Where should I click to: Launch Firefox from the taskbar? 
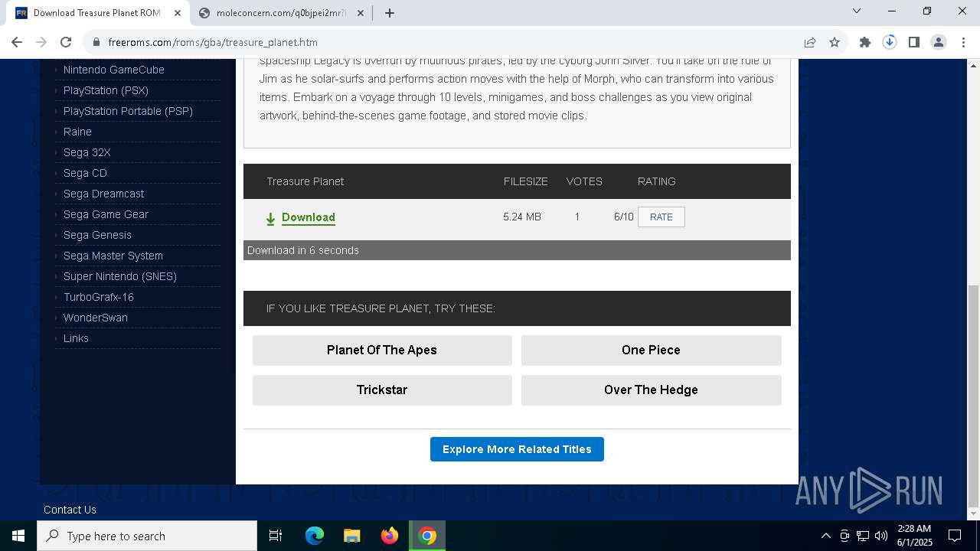coord(390,536)
